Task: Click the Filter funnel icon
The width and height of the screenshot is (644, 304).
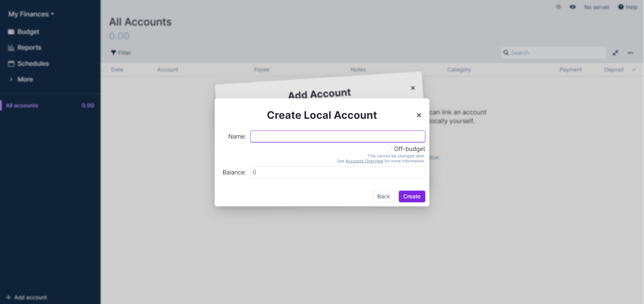Action: click(113, 53)
